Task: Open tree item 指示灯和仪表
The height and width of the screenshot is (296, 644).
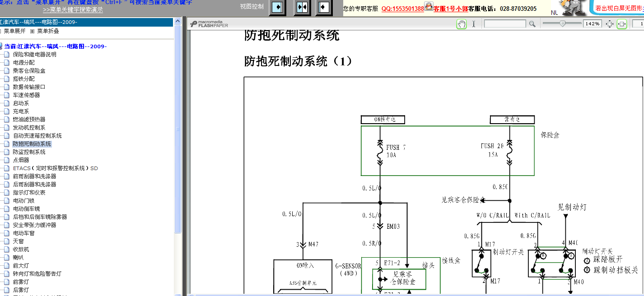Action: click(x=29, y=192)
